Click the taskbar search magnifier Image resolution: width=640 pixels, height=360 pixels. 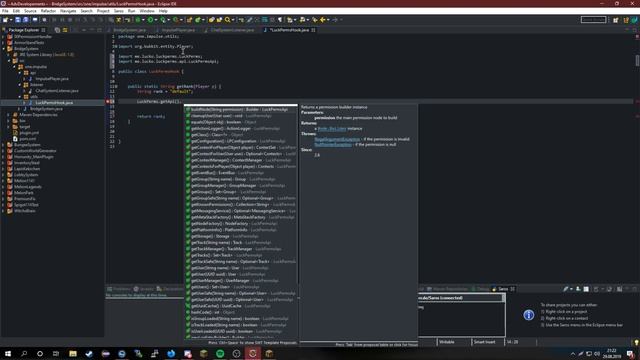(24, 353)
